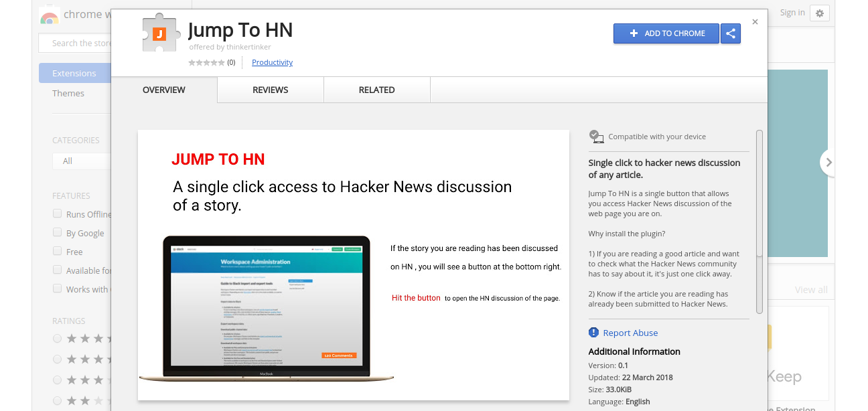
Task: Select the third star-rating radio button
Action: pyautogui.click(x=58, y=380)
